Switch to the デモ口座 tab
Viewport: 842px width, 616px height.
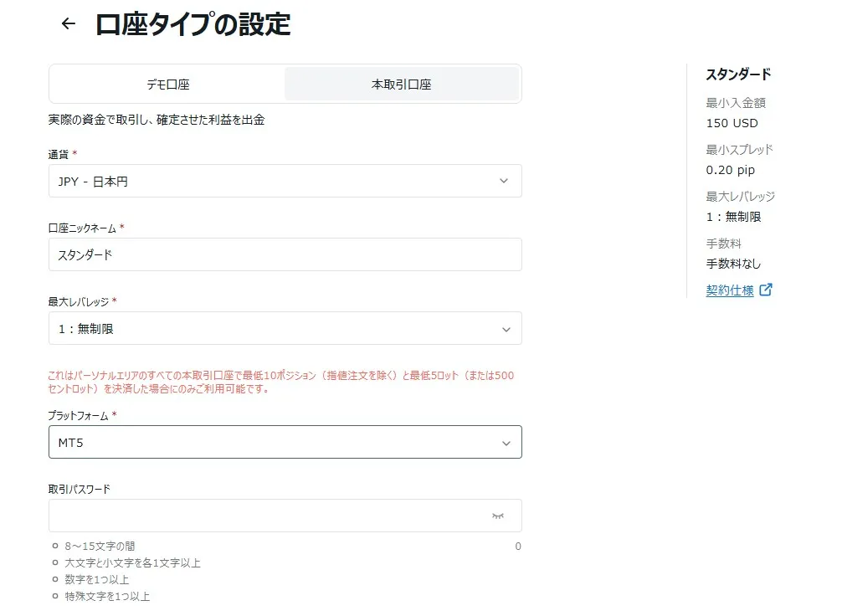[x=166, y=84]
